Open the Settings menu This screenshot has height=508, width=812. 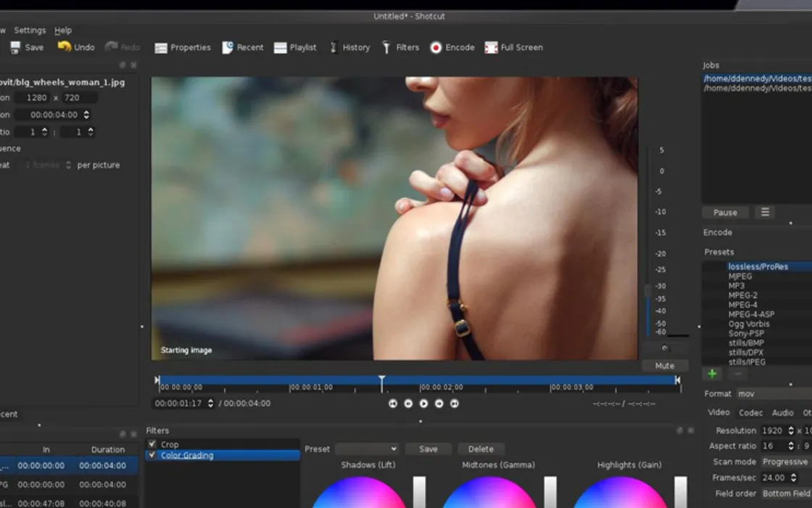click(x=30, y=30)
